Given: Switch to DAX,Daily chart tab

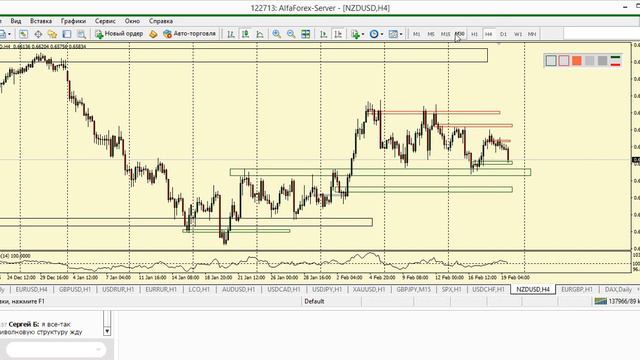Looking at the screenshot, I should click(618, 289).
